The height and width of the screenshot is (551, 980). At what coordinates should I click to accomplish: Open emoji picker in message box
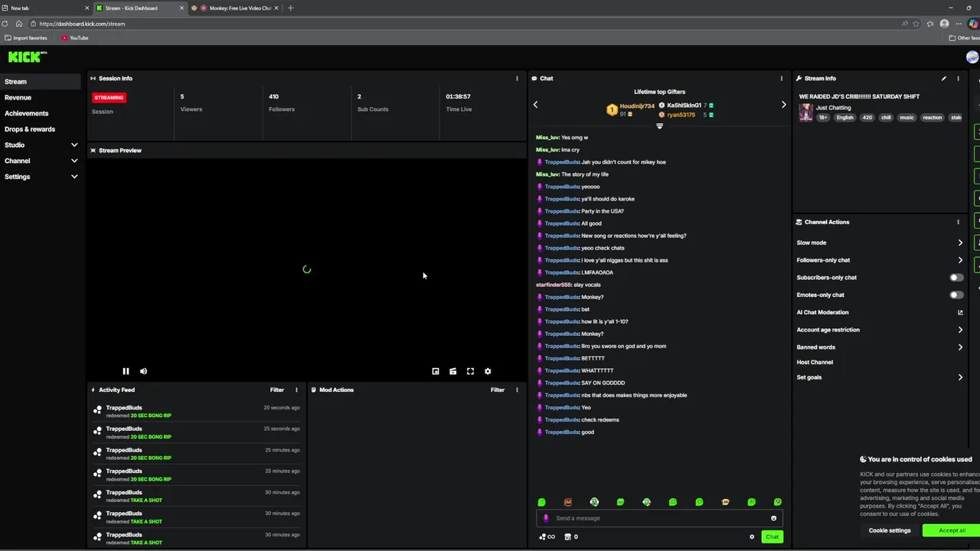773,518
